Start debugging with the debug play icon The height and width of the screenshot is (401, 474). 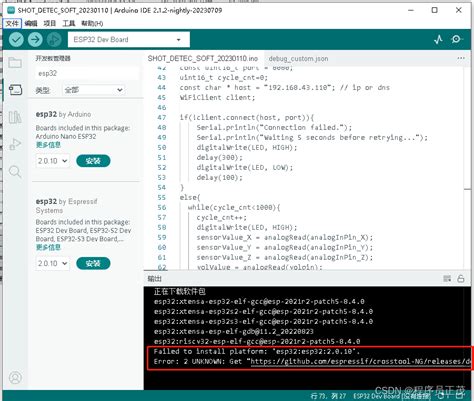pyautogui.click(x=54, y=40)
